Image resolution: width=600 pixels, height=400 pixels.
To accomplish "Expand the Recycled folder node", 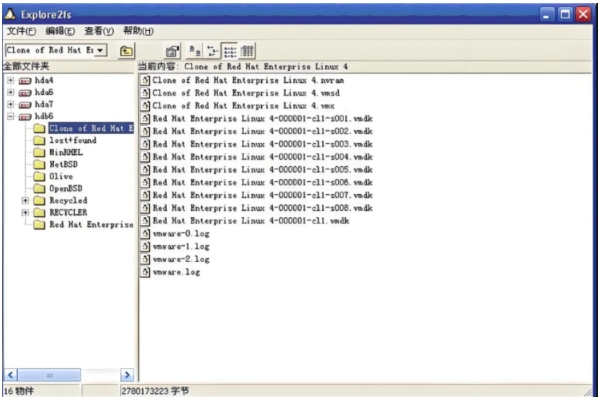I will [x=24, y=200].
